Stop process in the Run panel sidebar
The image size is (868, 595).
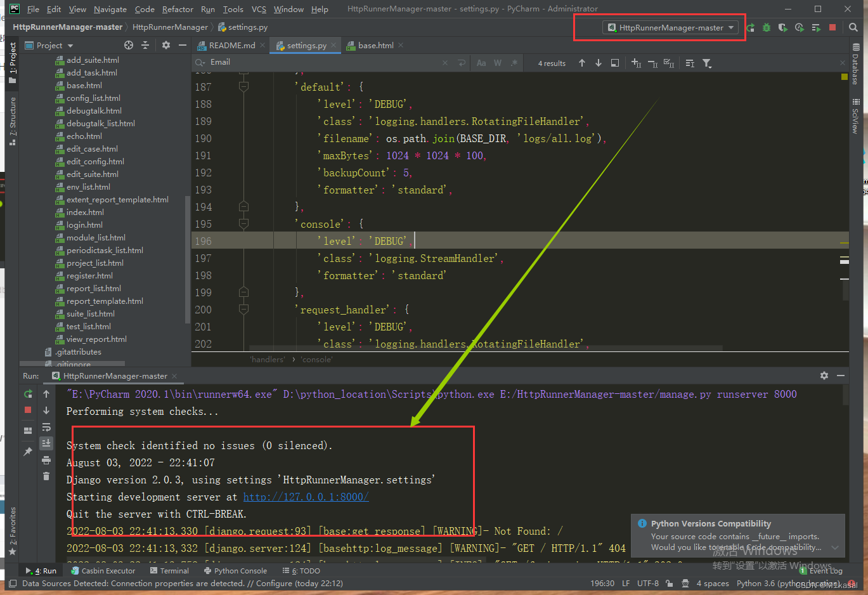28,410
